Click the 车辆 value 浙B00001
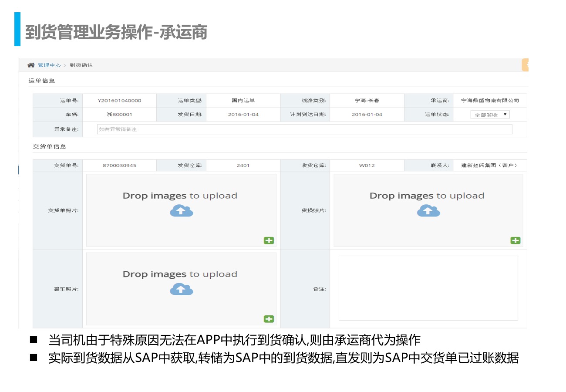 pyautogui.click(x=119, y=115)
